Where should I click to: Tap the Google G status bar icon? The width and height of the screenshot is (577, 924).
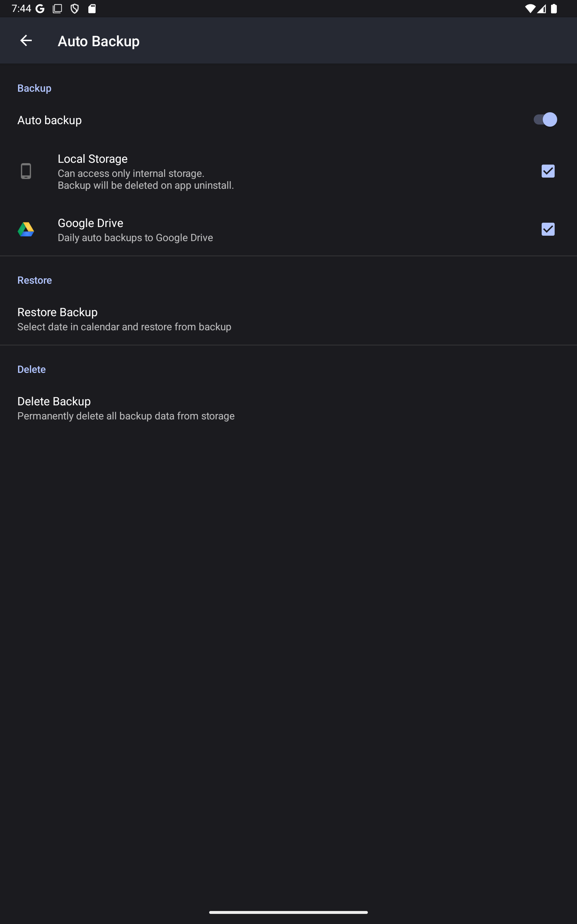point(40,9)
